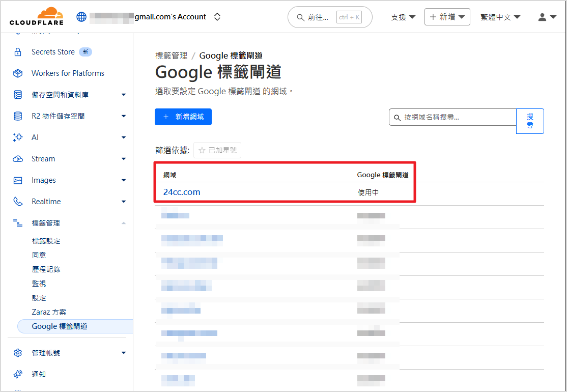Click the Workers for Platforms cube icon

coord(18,73)
